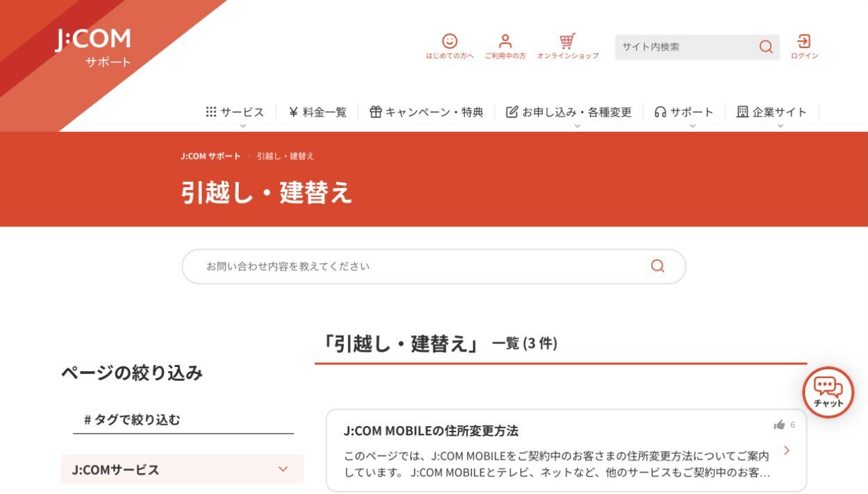The width and height of the screenshot is (868, 494).
Task: Expand the chevron under サポート menu
Action: click(x=692, y=126)
